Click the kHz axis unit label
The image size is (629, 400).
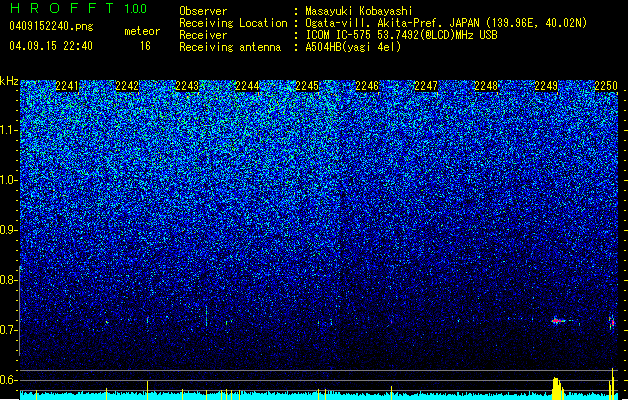pos(9,81)
